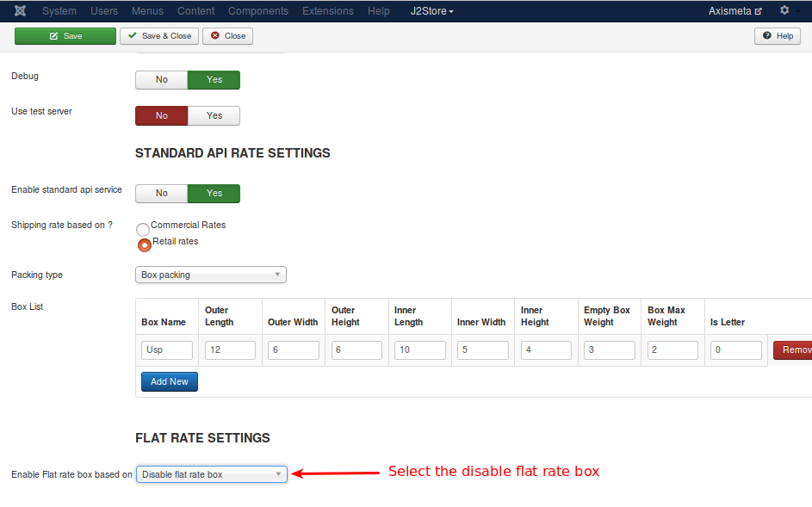Choose the Retail rates radio button

145,244
